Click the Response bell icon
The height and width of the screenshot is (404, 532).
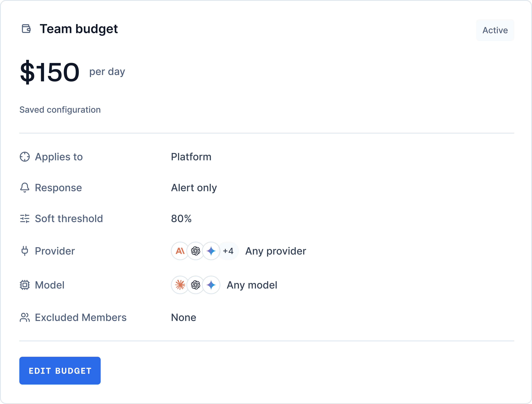click(25, 188)
